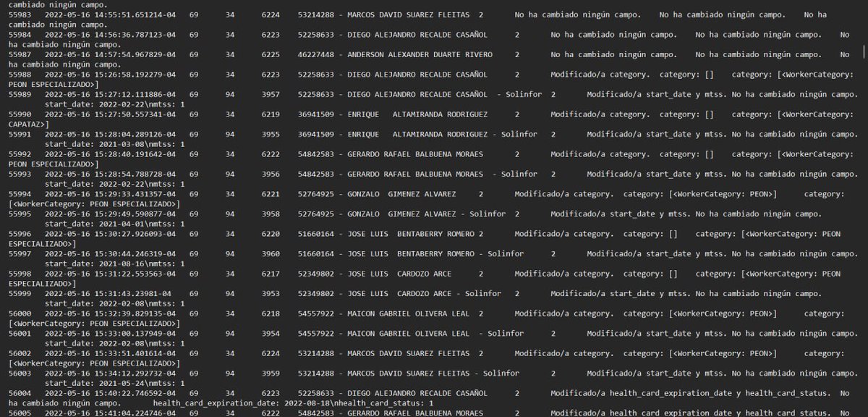Click the wrapped text CAPATAZ>]

click(29, 125)
